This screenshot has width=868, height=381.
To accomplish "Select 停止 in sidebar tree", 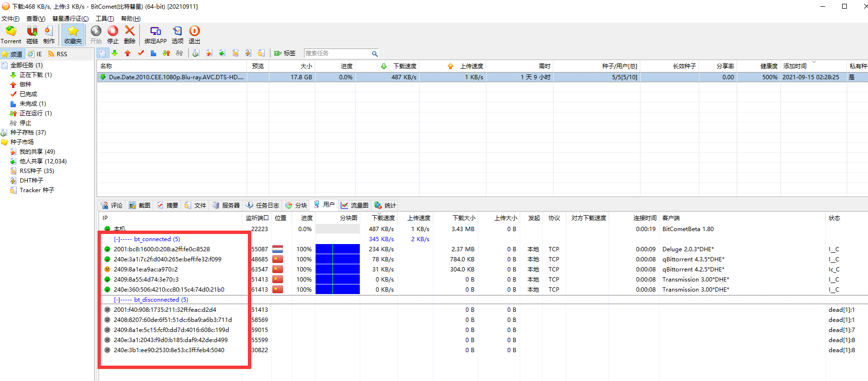I will pyautogui.click(x=21, y=123).
